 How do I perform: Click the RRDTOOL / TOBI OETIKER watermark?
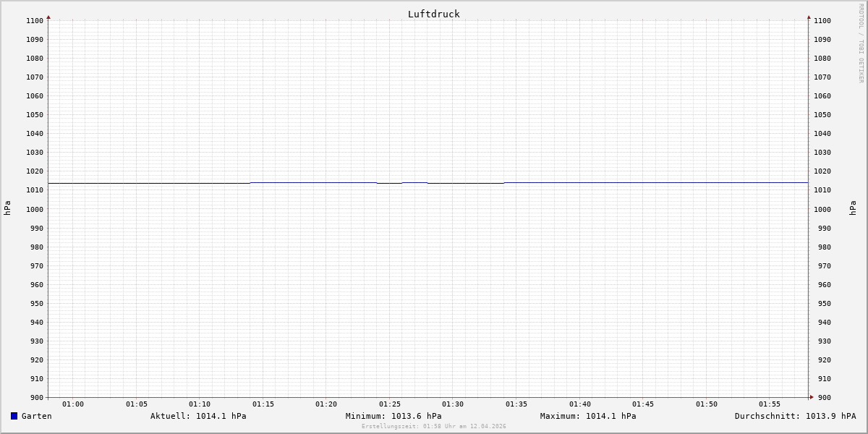[x=861, y=43]
